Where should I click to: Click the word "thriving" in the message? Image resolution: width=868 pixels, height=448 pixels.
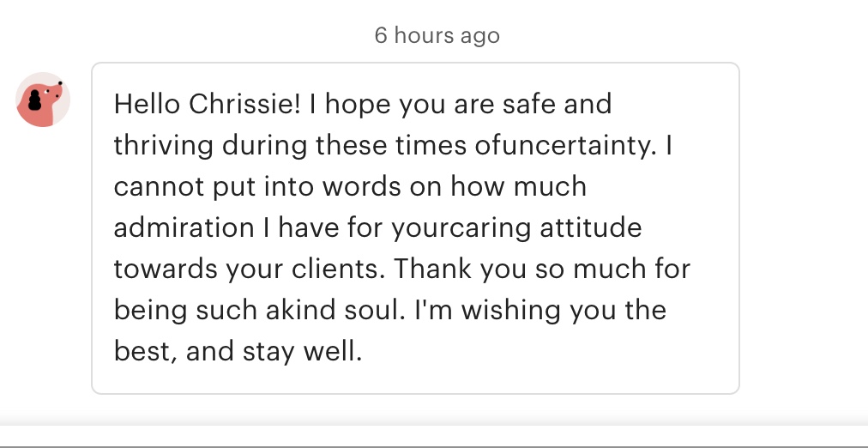click(163, 146)
